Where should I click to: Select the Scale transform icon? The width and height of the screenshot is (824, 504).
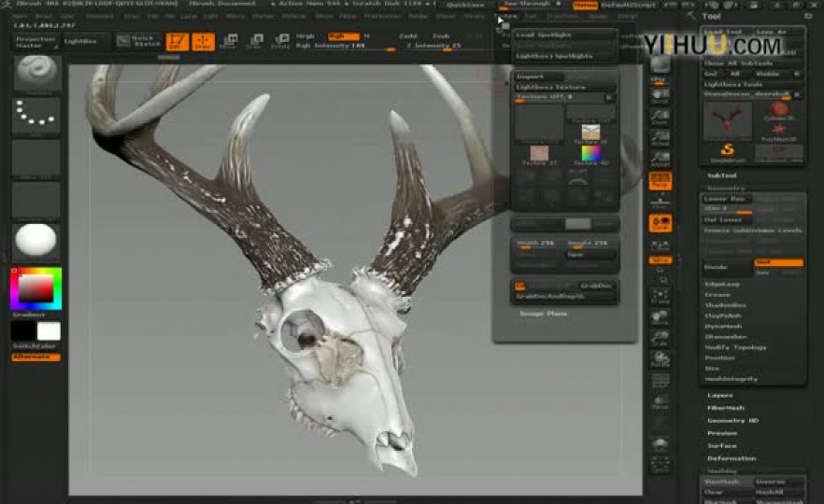point(254,41)
